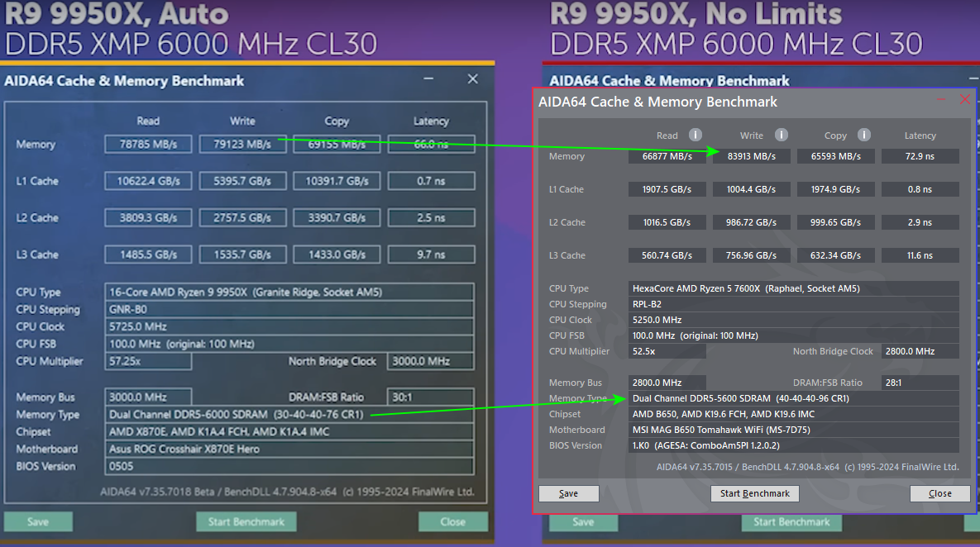Viewport: 980px width, 547px height.
Task: Select L2 cache write 2757.5 GB/s
Action: coord(242,218)
